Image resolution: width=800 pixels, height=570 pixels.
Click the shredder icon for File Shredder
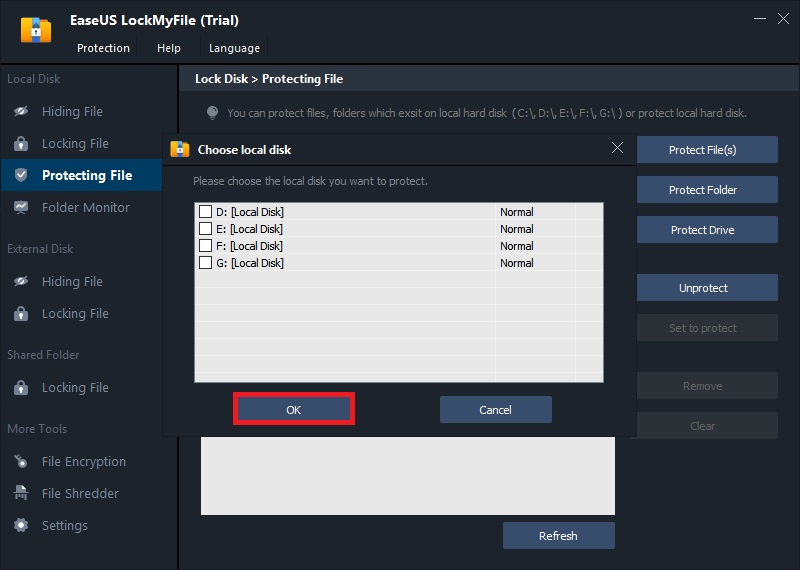pos(21,493)
